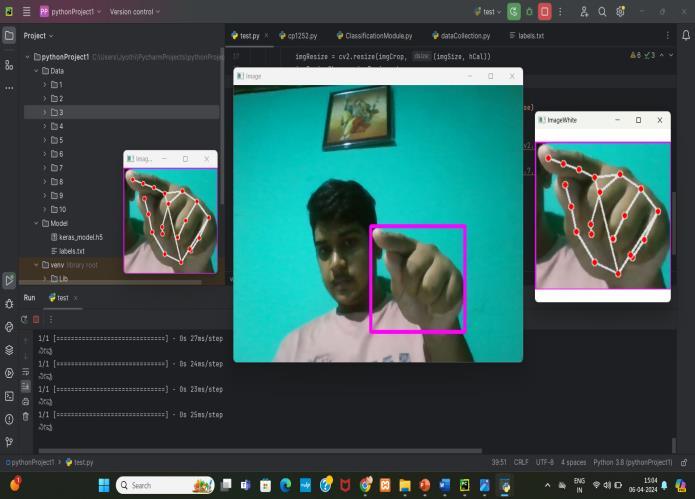The height and width of the screenshot is (499, 695).
Task: Click the 4 spaces indent setting
Action: click(574, 462)
